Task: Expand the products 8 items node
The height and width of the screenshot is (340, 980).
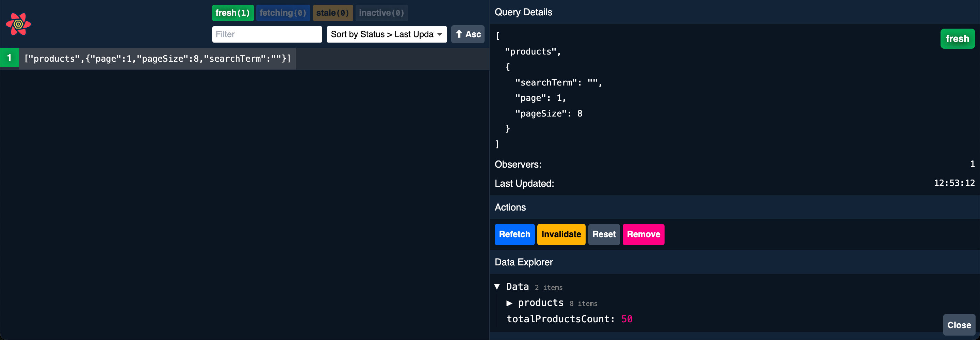Action: coord(509,303)
